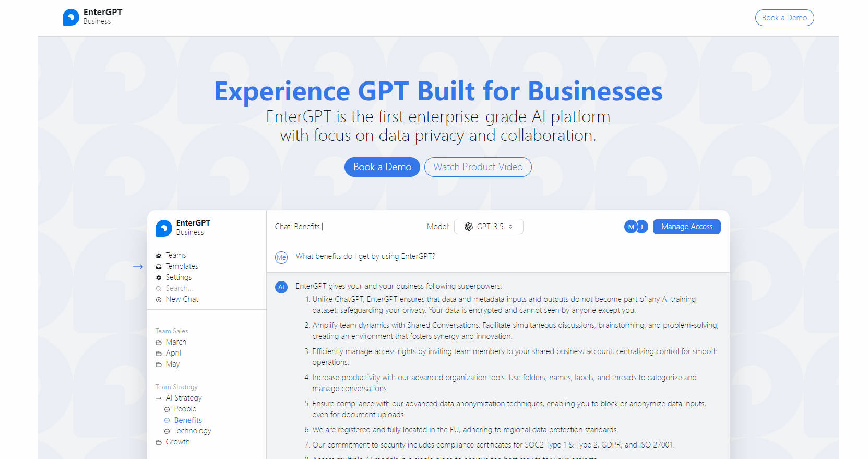Select the Technology chat in the sidebar
The width and height of the screenshot is (868, 459).
[192, 431]
